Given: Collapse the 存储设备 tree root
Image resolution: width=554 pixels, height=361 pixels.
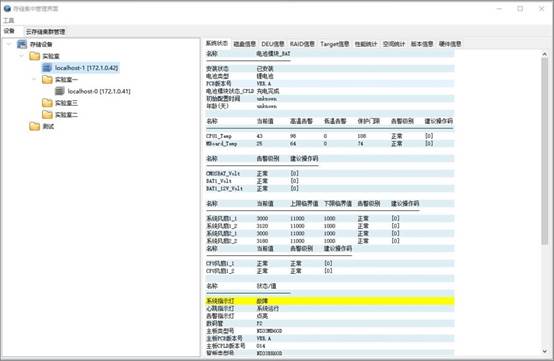Looking at the screenshot, I should click(10, 44).
